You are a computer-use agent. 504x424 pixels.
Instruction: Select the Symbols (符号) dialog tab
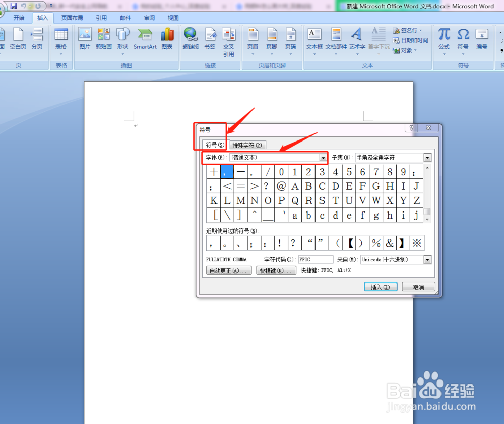coord(215,145)
